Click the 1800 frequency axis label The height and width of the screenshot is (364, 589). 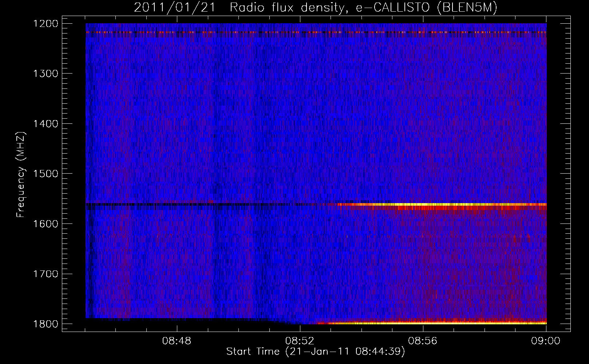tap(46, 324)
